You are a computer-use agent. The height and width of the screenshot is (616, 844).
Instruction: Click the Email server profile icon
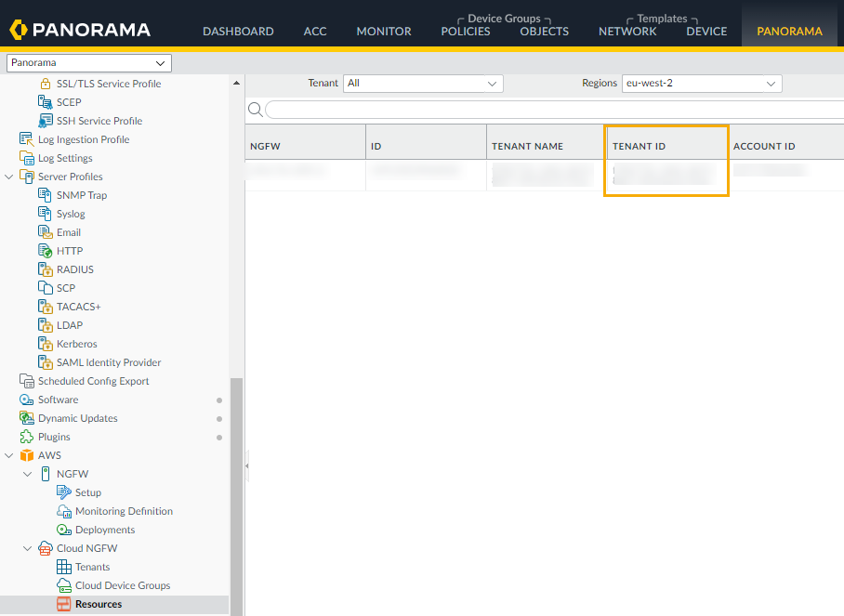point(45,232)
